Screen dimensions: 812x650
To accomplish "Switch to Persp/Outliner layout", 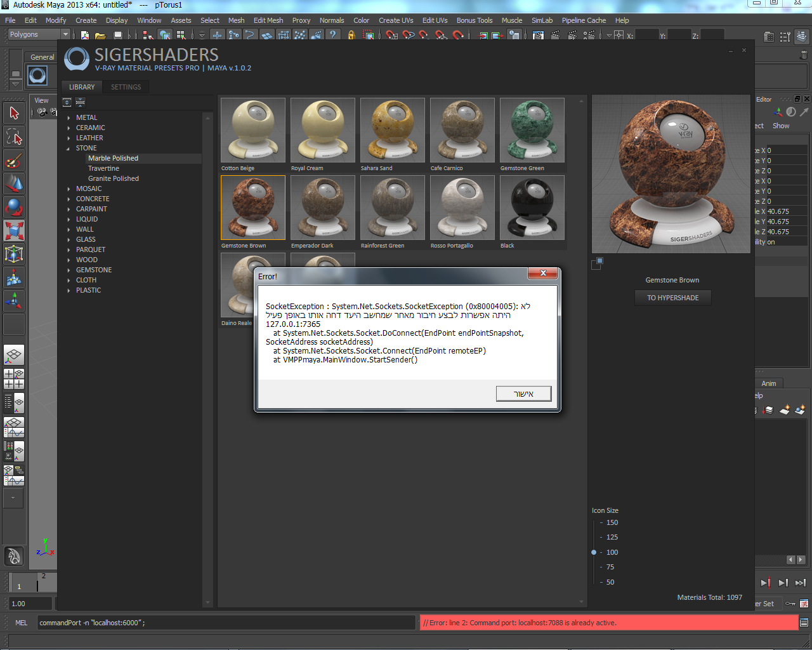I will click(x=14, y=402).
